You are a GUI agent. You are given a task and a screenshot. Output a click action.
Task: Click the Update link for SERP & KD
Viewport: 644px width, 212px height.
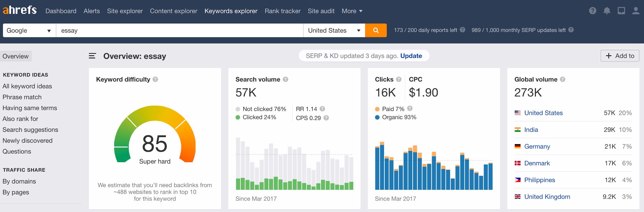[x=411, y=56]
